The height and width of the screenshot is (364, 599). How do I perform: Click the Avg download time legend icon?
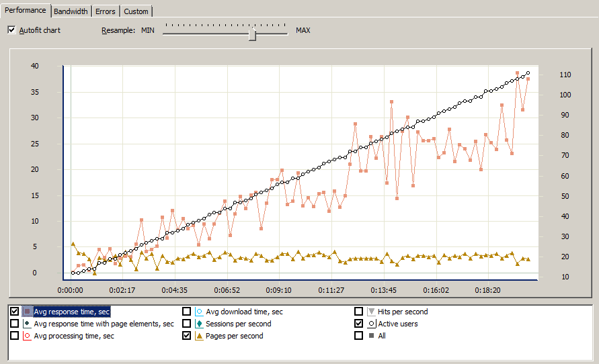point(199,312)
